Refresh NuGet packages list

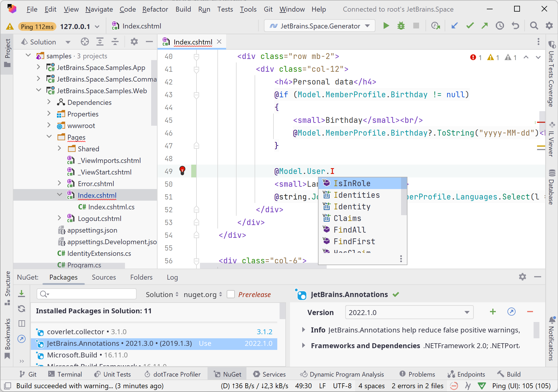[22, 308]
